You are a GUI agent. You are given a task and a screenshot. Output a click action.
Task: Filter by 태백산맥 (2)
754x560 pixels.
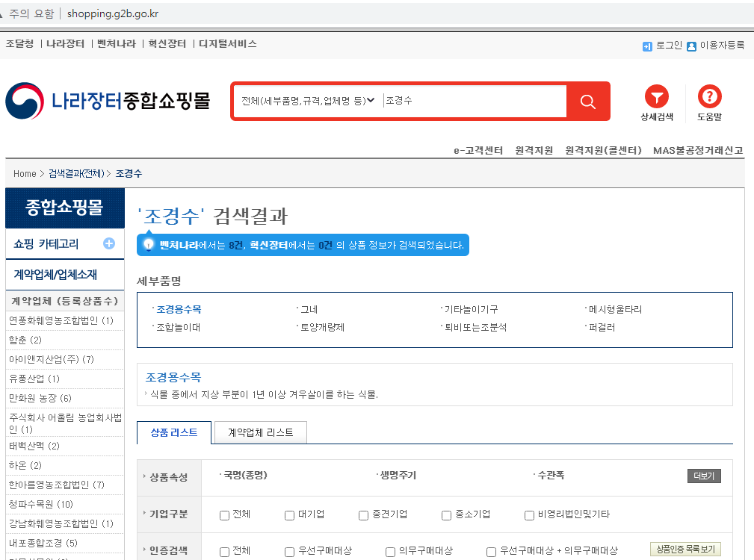click(34, 447)
